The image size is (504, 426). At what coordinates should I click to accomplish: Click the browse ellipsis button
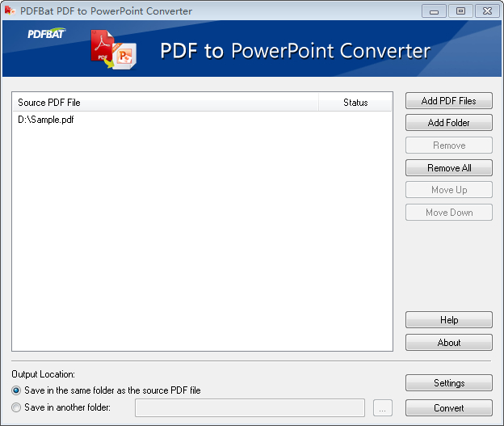coord(383,407)
